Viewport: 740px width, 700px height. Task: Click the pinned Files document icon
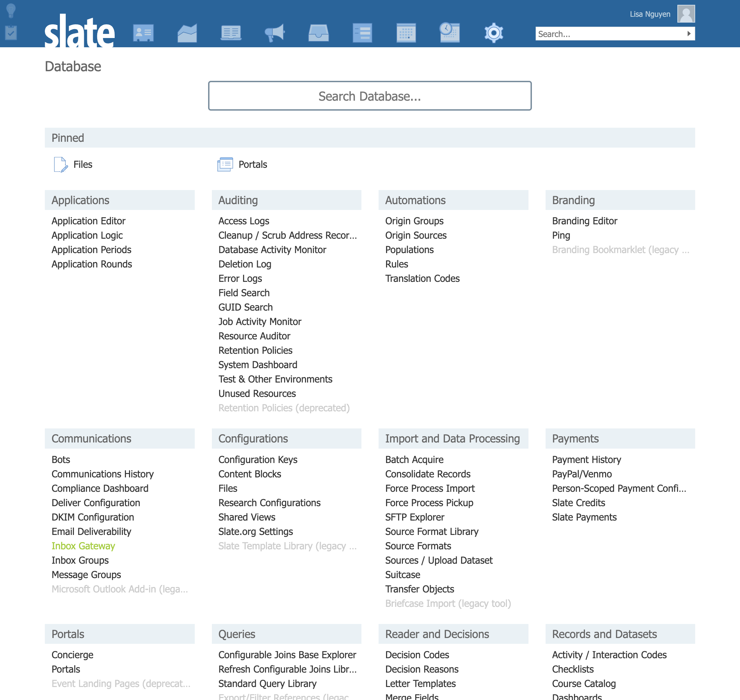tap(61, 164)
